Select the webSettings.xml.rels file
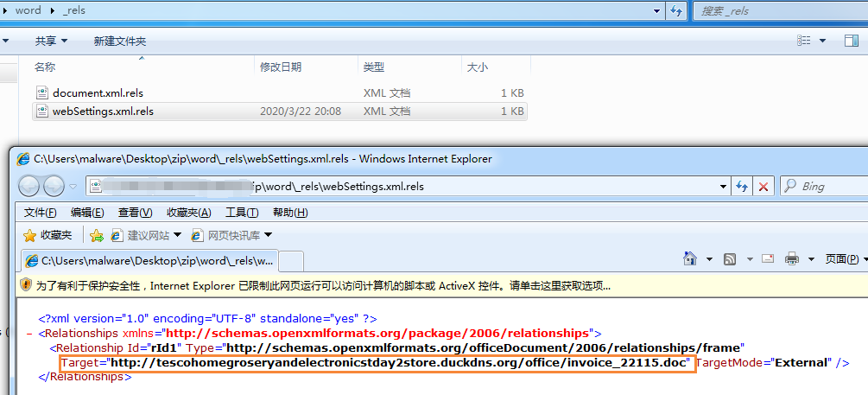Image resolution: width=868 pixels, height=395 pixels. point(103,111)
